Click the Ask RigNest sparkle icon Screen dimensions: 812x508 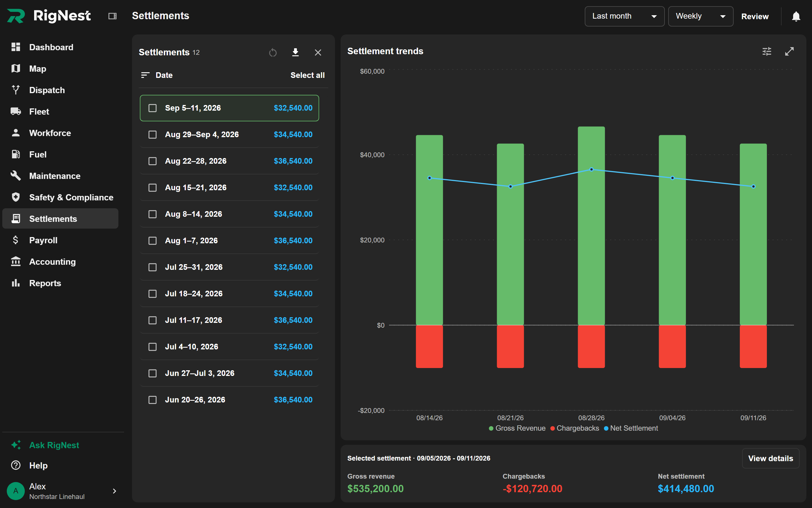16,445
